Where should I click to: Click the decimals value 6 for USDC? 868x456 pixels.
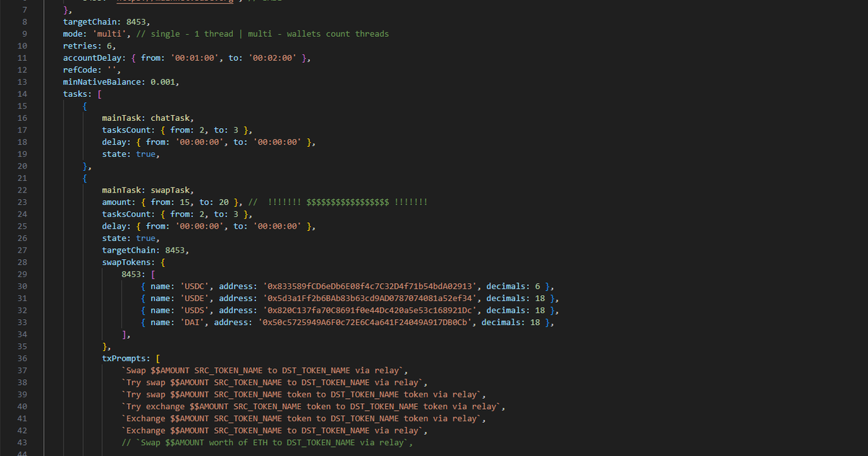[537, 286]
